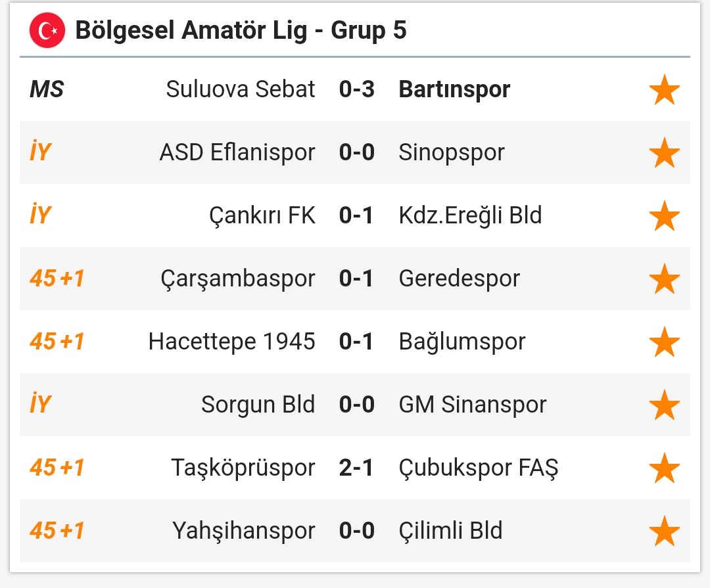The height and width of the screenshot is (588, 710).
Task: Star the Yahşihanspor vs Çilimli Bld match
Action: pos(664,530)
